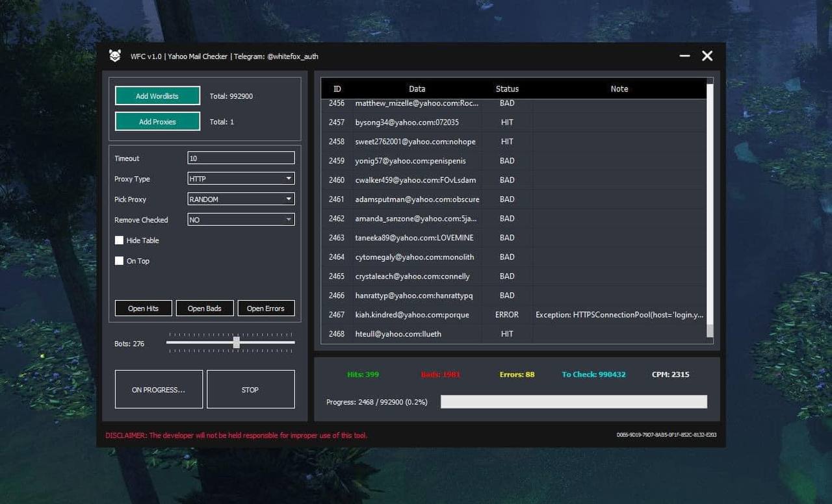Click the Status column header
This screenshot has height=504, width=832.
tap(507, 89)
